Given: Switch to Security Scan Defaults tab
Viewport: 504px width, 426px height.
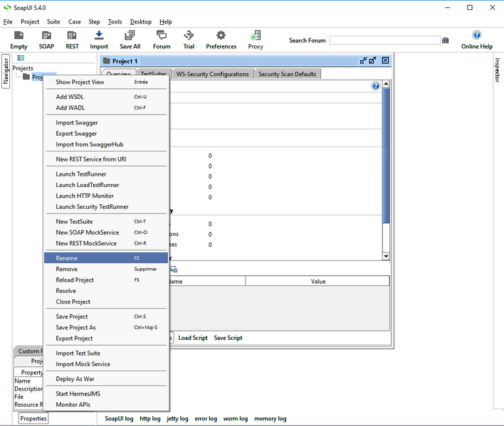Looking at the screenshot, I should 288,74.
